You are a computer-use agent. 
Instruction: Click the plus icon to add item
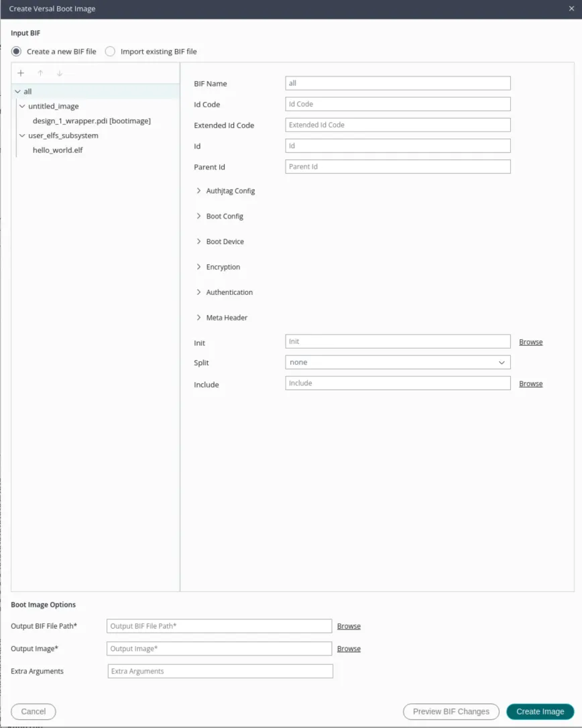pyautogui.click(x=21, y=73)
